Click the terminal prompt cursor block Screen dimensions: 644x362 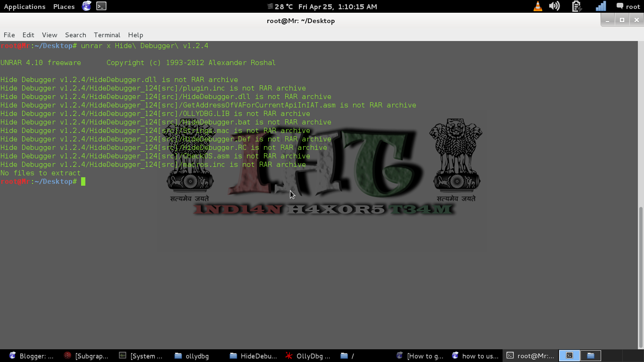click(x=83, y=181)
